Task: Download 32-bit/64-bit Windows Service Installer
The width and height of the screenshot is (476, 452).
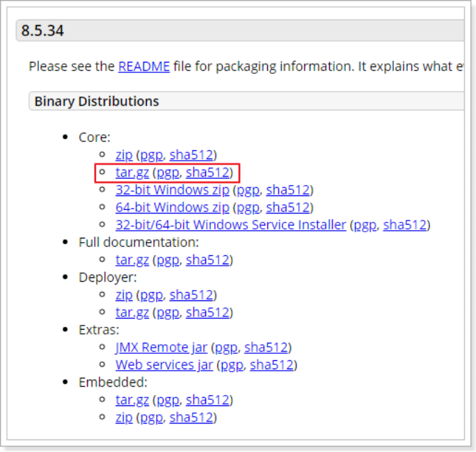Action: [231, 225]
